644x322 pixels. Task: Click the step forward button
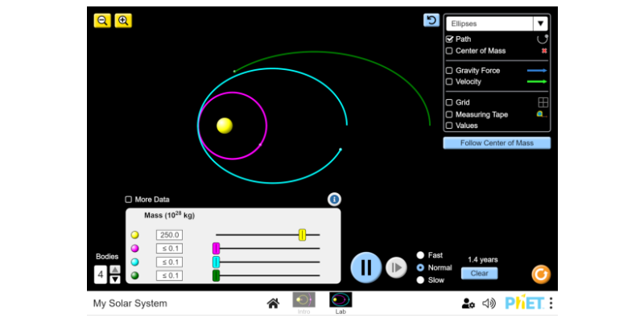(396, 267)
